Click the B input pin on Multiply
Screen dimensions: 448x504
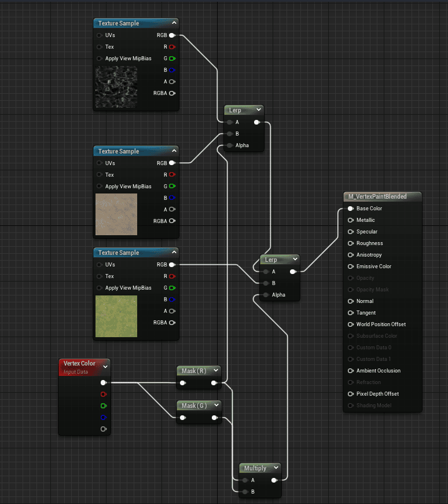(245, 492)
